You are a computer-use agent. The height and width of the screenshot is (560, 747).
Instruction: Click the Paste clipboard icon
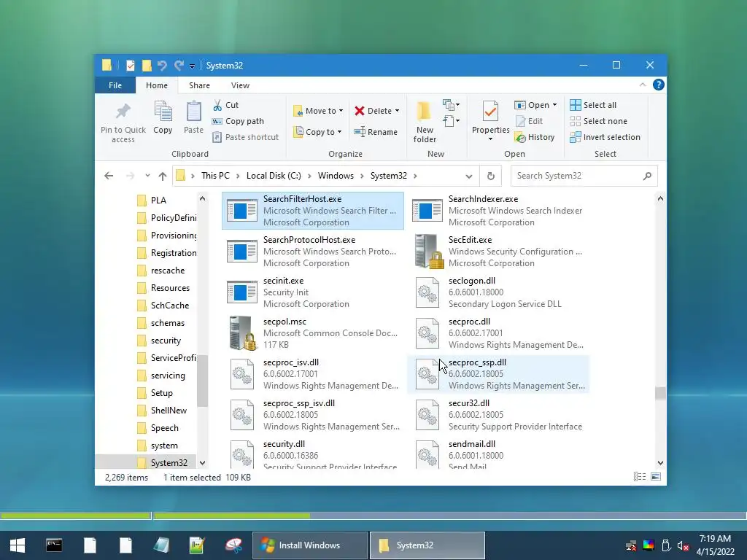[x=193, y=112]
